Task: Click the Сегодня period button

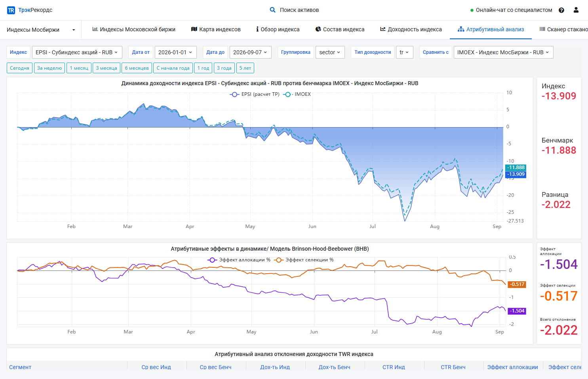Action: (x=19, y=68)
